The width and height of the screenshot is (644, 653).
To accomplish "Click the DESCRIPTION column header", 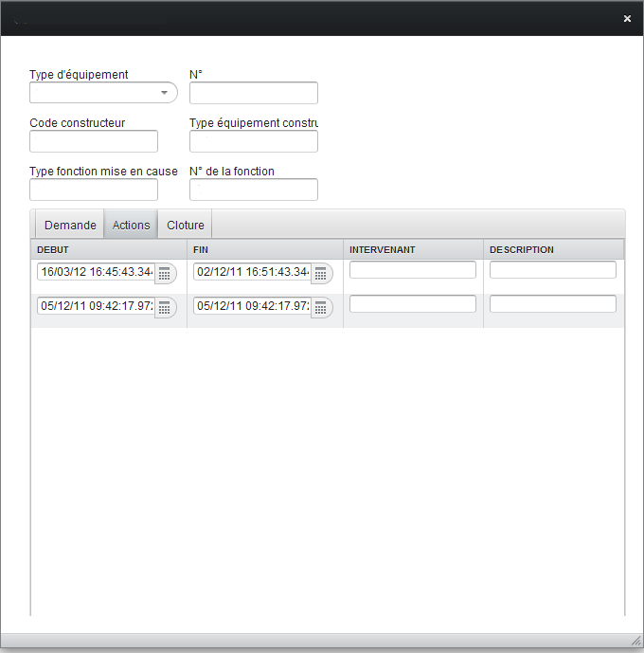I will (x=553, y=250).
